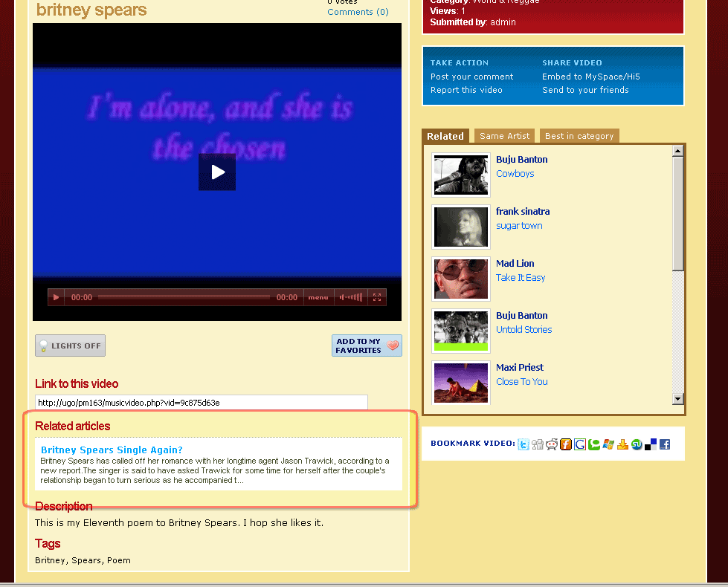Open Maxi Priest video thumbnail
The width and height of the screenshot is (728, 587).
pos(461,382)
